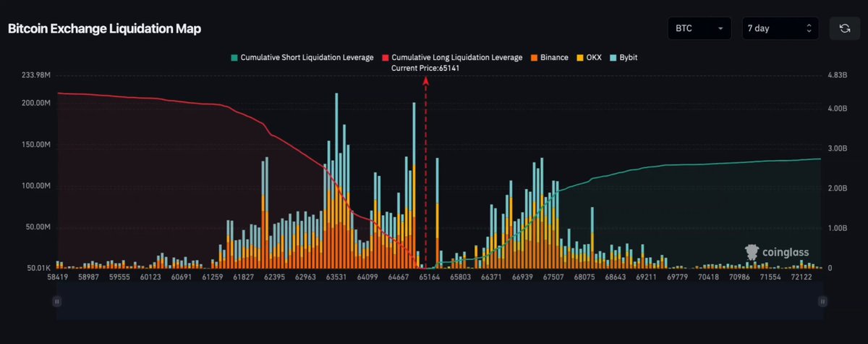This screenshot has width=868, height=344.
Task: Click the 4.00B right axis label
Action: pos(837,108)
